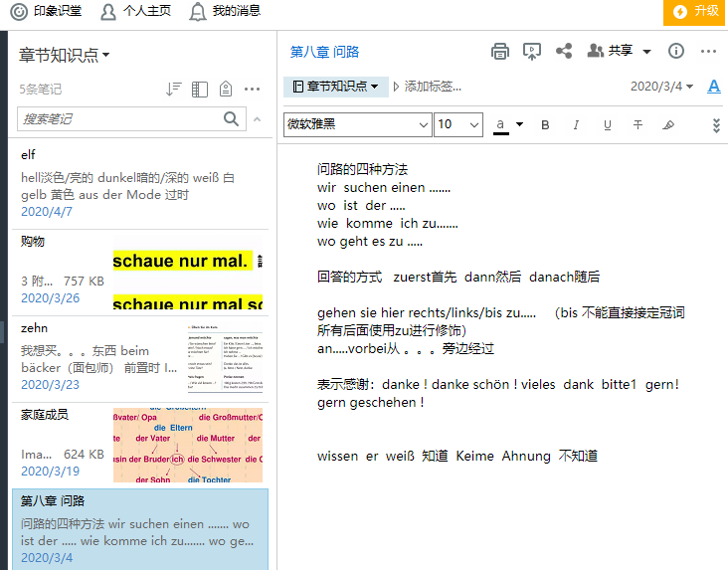Click the share network icon
The width and height of the screenshot is (728, 570).
(x=563, y=52)
